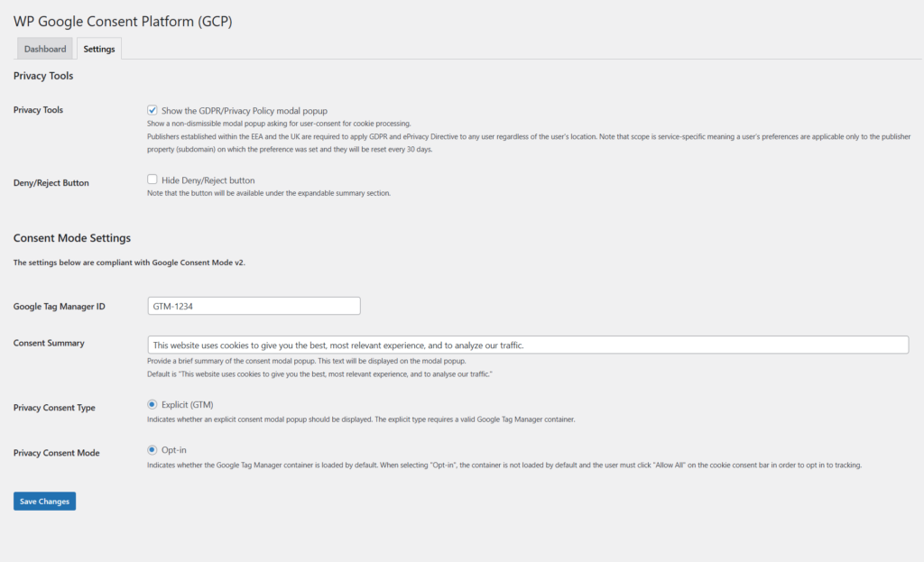Click the note about the expandable summary section
This screenshot has height=562, width=924.
(x=269, y=193)
